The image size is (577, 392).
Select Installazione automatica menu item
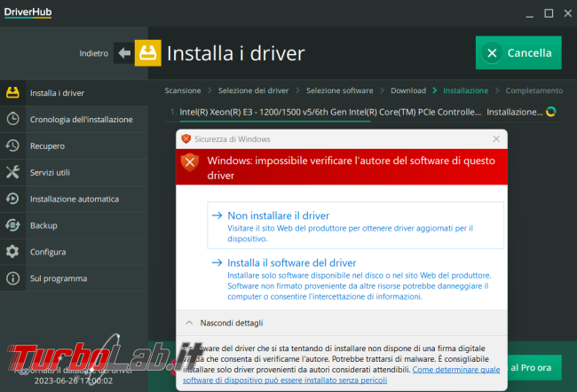coord(74,199)
